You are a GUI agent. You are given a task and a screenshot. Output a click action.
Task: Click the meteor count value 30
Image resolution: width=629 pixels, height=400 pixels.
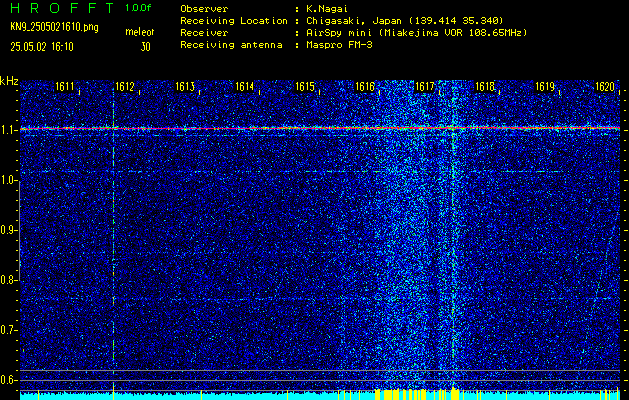145,47
